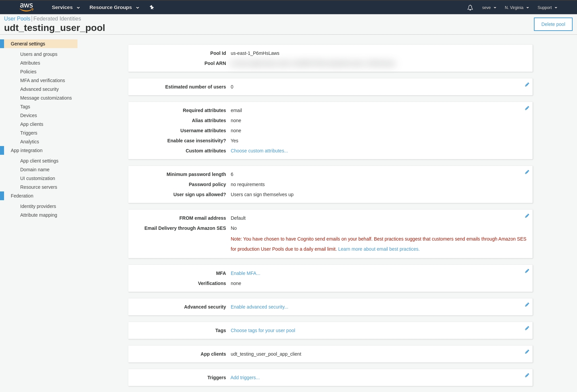Viewport: 577px width, 392px height.
Task: Open the Support dropdown menu
Action: 547,7
